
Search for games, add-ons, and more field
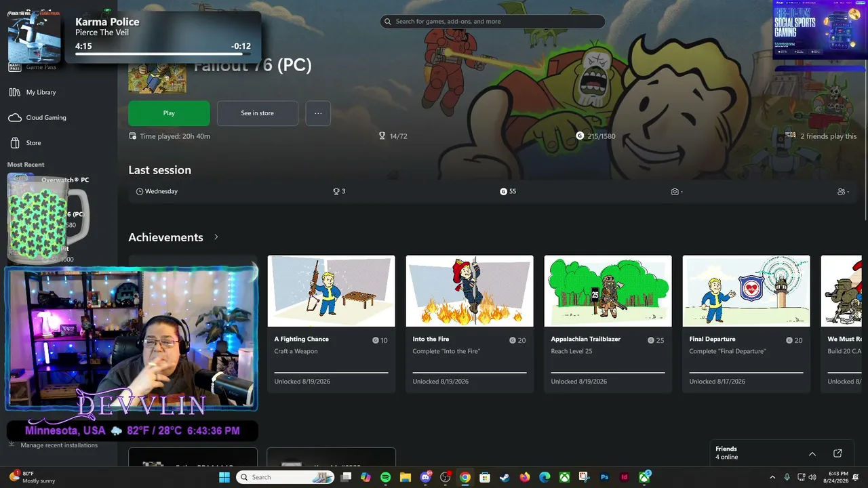pos(493,22)
